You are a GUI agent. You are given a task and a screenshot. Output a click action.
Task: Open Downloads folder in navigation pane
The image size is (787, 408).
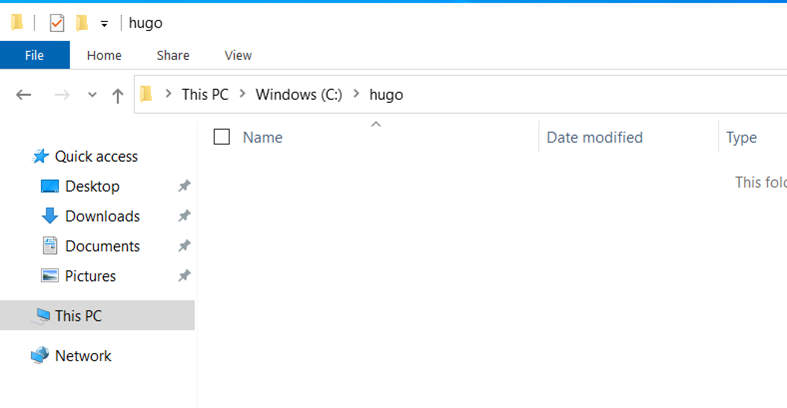[x=102, y=216]
